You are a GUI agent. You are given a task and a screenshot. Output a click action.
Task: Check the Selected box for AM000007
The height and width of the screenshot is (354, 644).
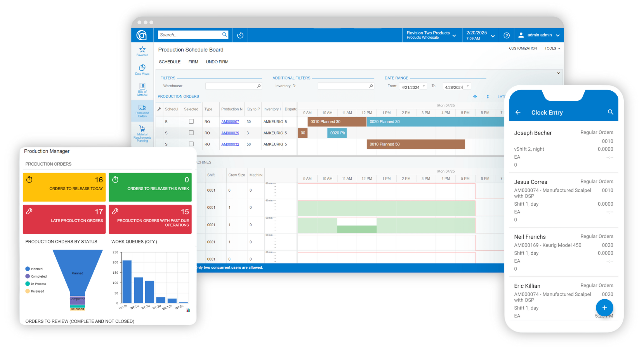191,121
